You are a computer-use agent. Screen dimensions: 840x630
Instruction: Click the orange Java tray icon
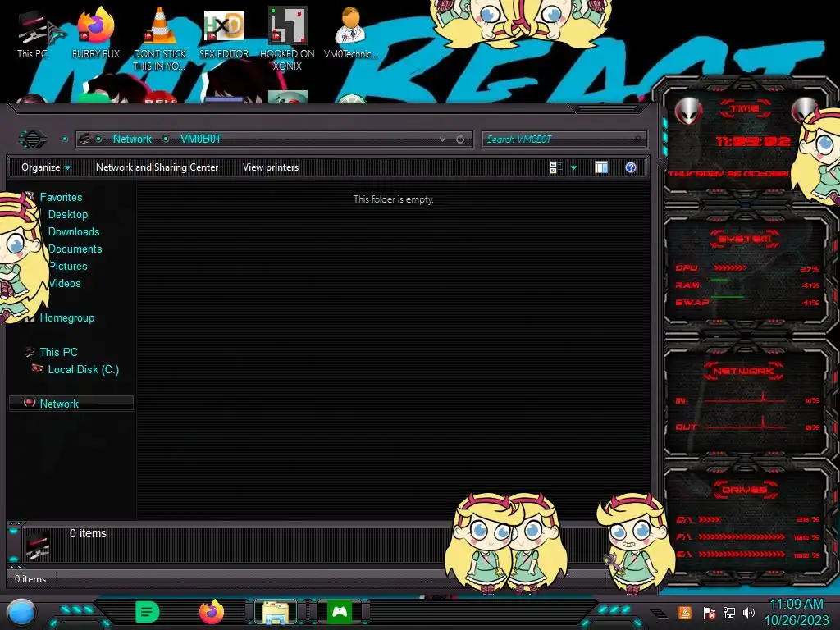click(x=685, y=612)
